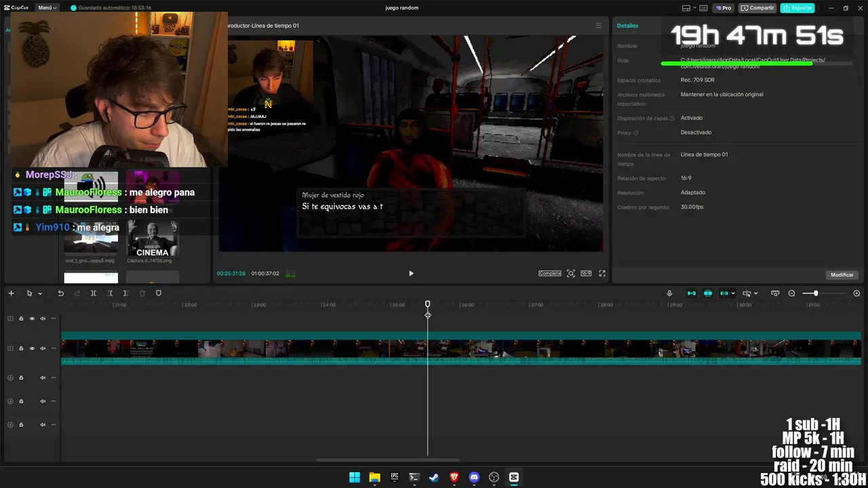Open more options for third audio track
This screenshot has width=868, height=488.
[x=54, y=425]
